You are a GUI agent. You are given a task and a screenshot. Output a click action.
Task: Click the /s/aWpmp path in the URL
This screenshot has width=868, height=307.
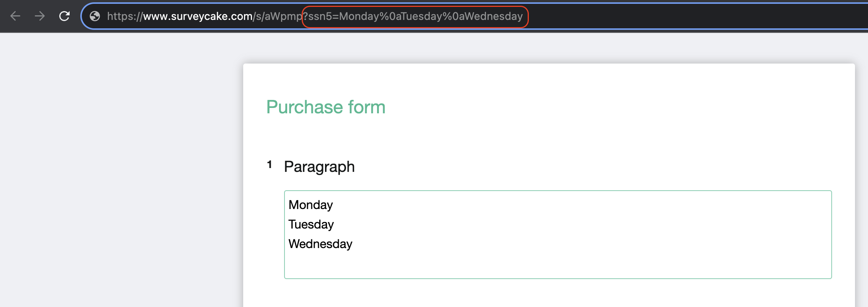(x=277, y=16)
